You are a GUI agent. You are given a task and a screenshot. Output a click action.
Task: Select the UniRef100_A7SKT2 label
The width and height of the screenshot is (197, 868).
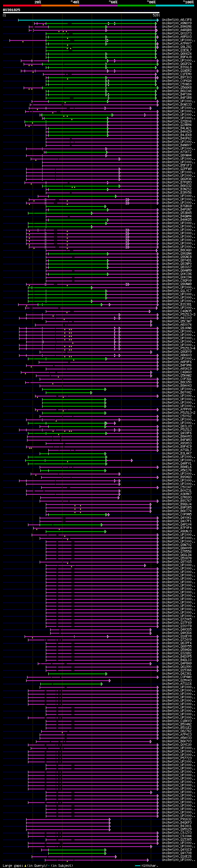[177, 152]
